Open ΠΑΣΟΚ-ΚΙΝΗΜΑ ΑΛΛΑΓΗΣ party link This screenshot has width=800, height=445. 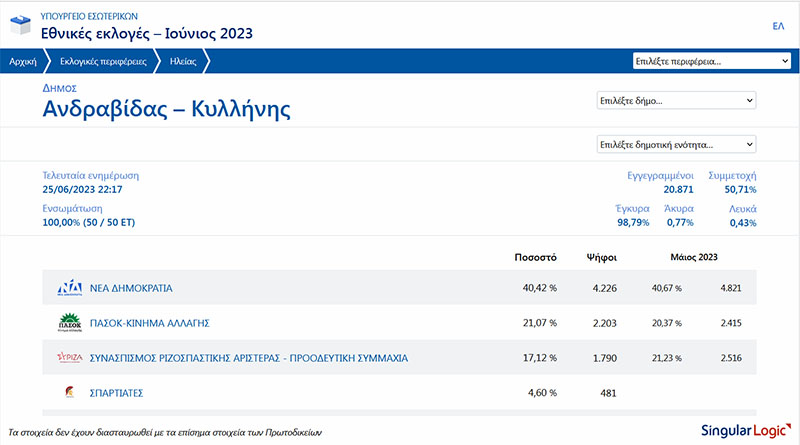click(149, 323)
